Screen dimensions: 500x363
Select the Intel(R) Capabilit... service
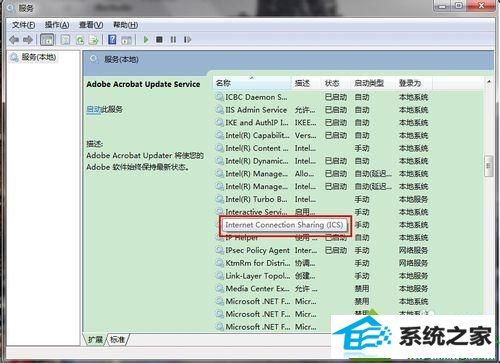pos(322,135)
